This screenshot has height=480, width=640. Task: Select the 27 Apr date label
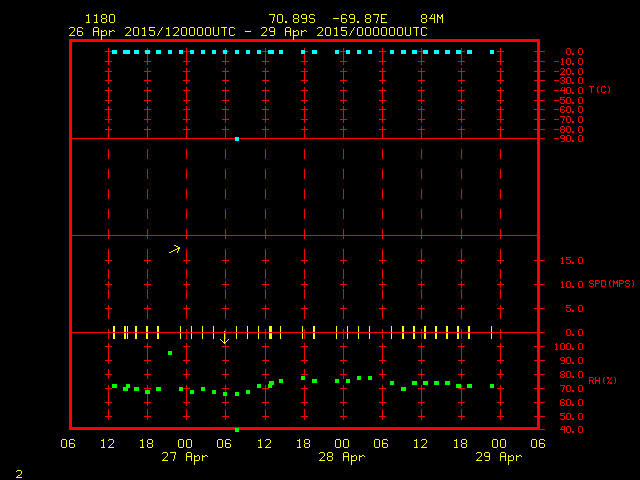tap(184, 457)
